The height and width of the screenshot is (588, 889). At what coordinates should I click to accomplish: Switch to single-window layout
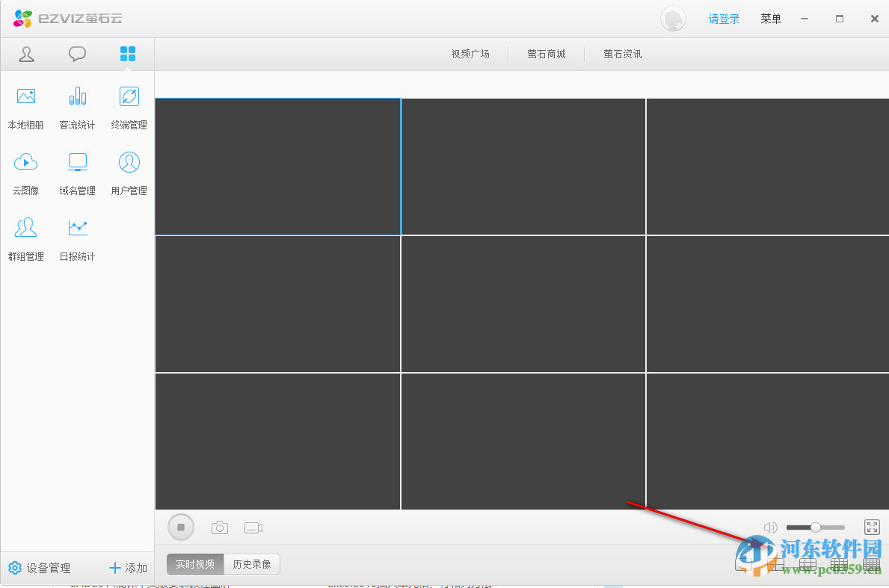pyautogui.click(x=743, y=564)
